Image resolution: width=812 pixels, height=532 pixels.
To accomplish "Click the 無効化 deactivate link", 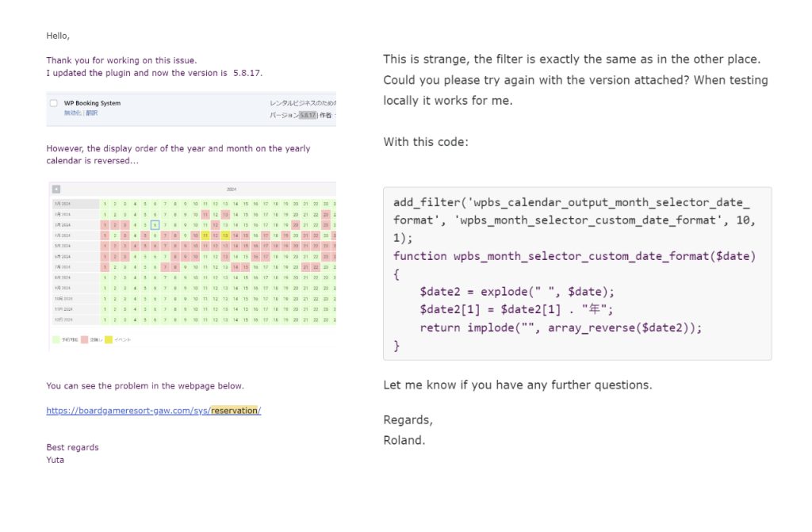I will click(72, 113).
